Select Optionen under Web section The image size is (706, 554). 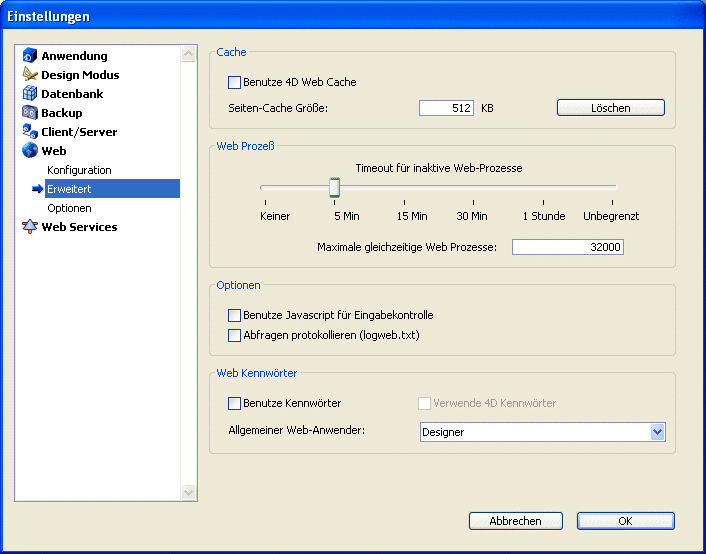(x=69, y=208)
